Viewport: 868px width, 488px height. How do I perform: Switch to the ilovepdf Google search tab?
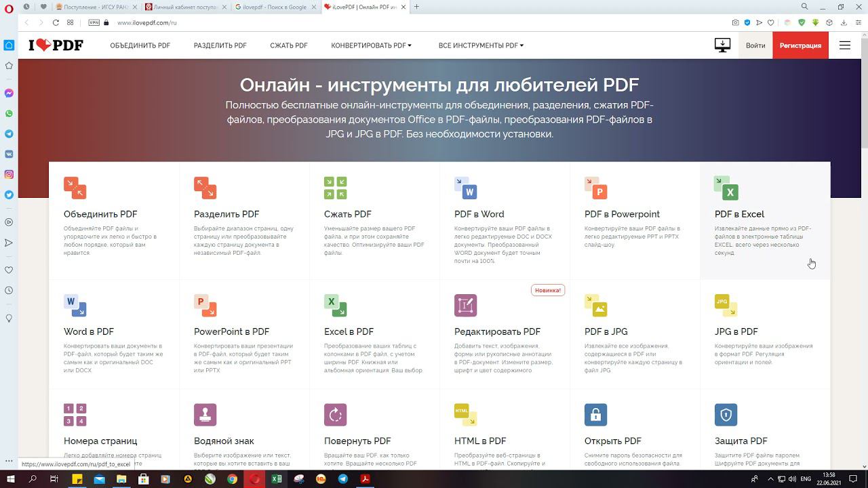pyautogui.click(x=276, y=7)
